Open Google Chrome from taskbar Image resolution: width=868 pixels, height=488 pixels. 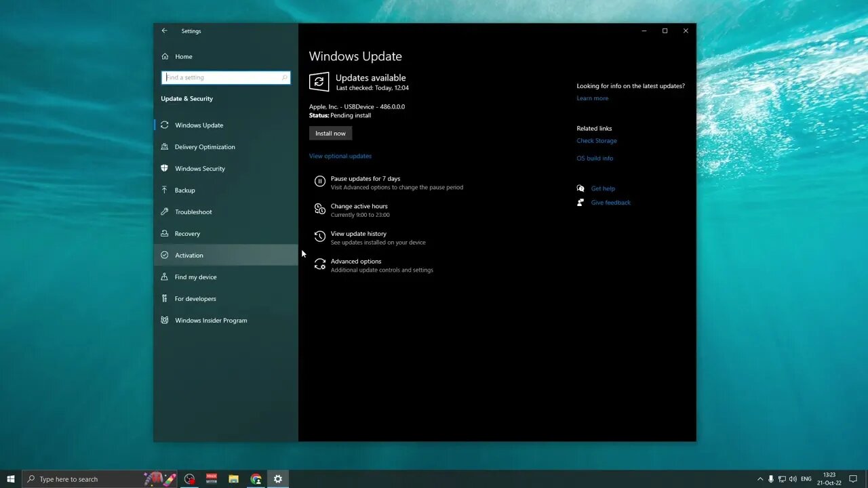pyautogui.click(x=256, y=479)
